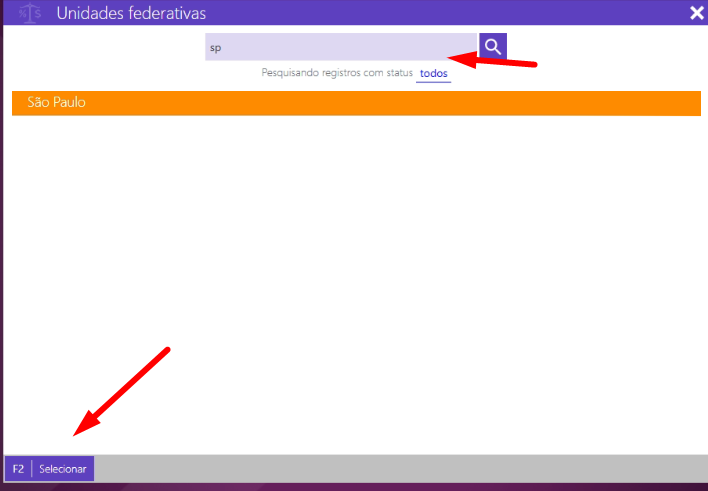The image size is (708, 491).
Task: Click the 'São Paulo' text label
Action: [x=56, y=103]
